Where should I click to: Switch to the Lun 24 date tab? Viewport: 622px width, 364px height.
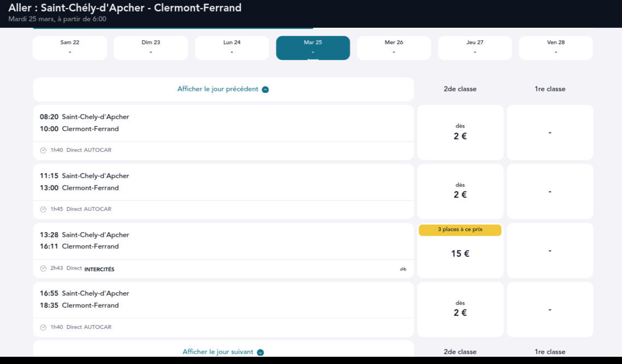pos(232,48)
